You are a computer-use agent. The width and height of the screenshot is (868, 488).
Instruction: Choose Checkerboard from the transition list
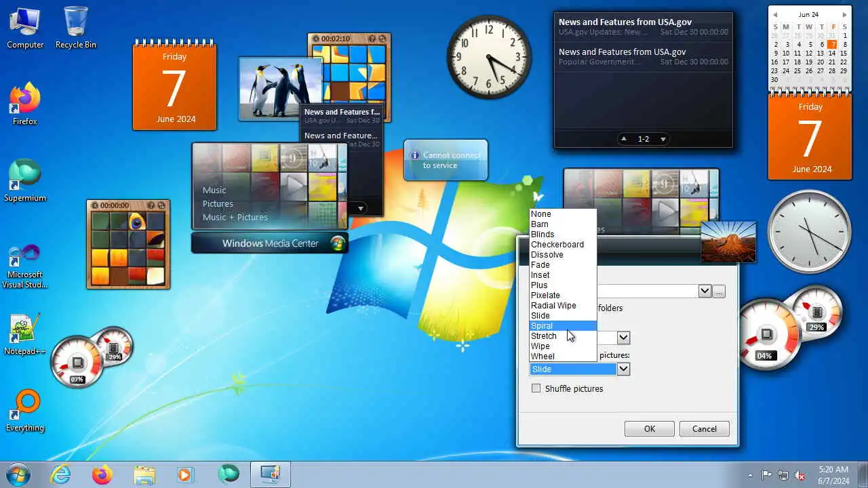click(563, 245)
